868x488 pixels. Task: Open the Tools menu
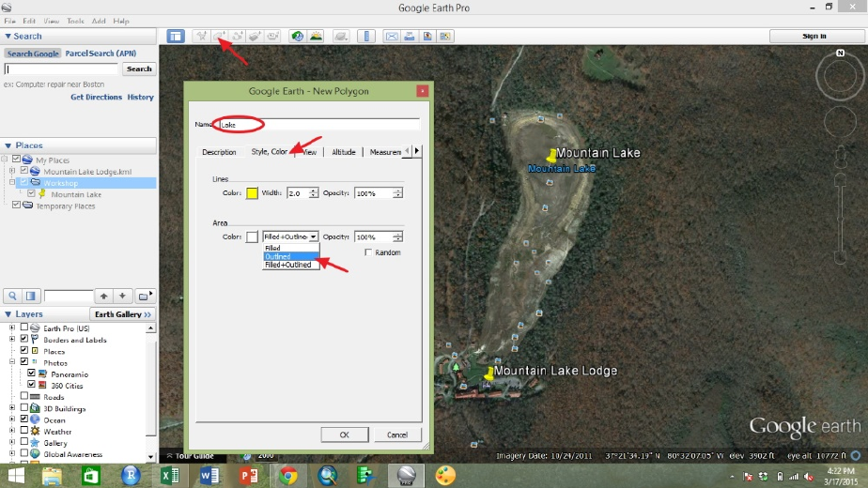pos(75,21)
